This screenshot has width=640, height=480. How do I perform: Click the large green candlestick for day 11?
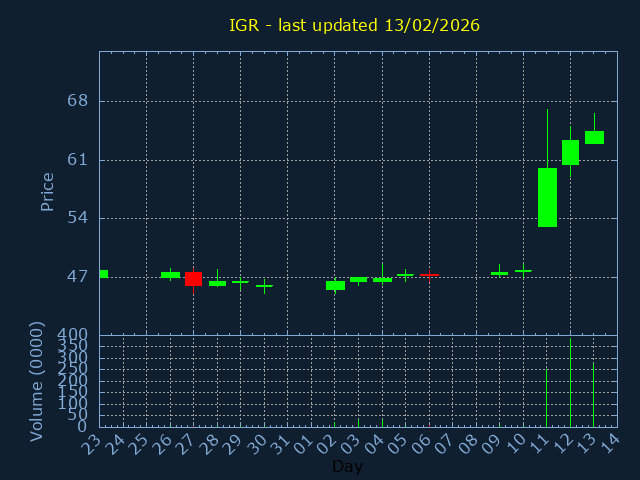547,197
